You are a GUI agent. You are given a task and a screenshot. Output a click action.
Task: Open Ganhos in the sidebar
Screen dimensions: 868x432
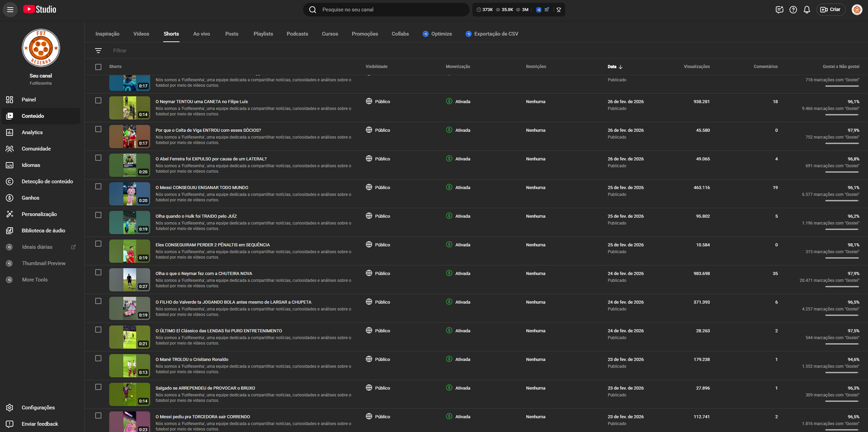click(x=30, y=198)
